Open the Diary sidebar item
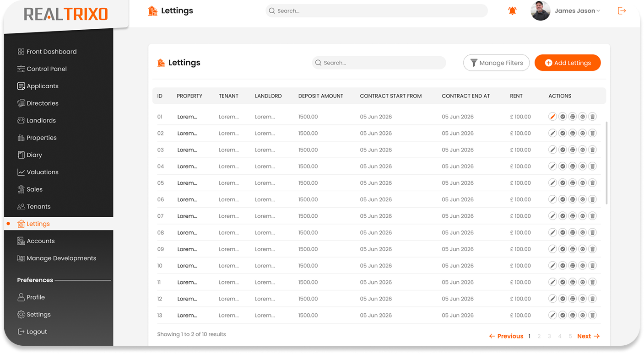This screenshot has height=354, width=644. [x=29, y=155]
